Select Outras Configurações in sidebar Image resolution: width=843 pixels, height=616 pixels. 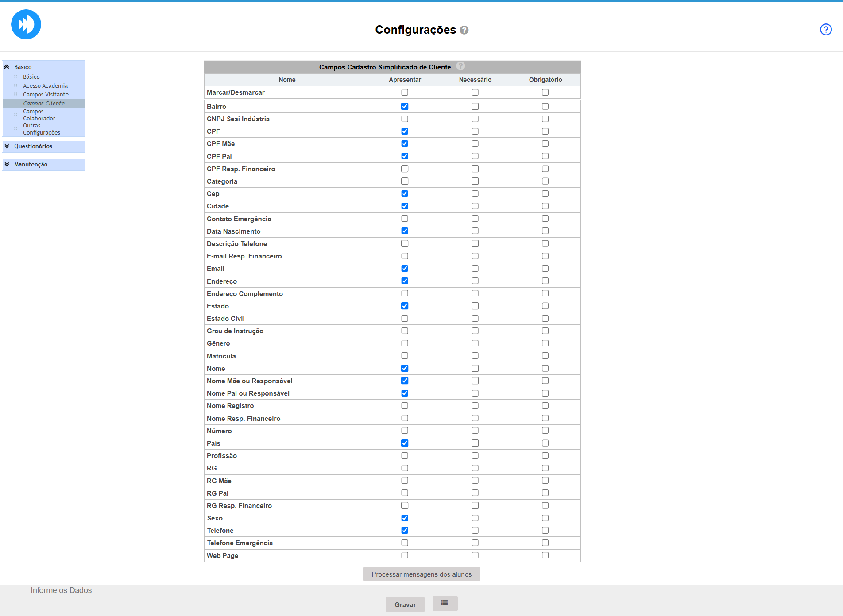[x=41, y=129]
